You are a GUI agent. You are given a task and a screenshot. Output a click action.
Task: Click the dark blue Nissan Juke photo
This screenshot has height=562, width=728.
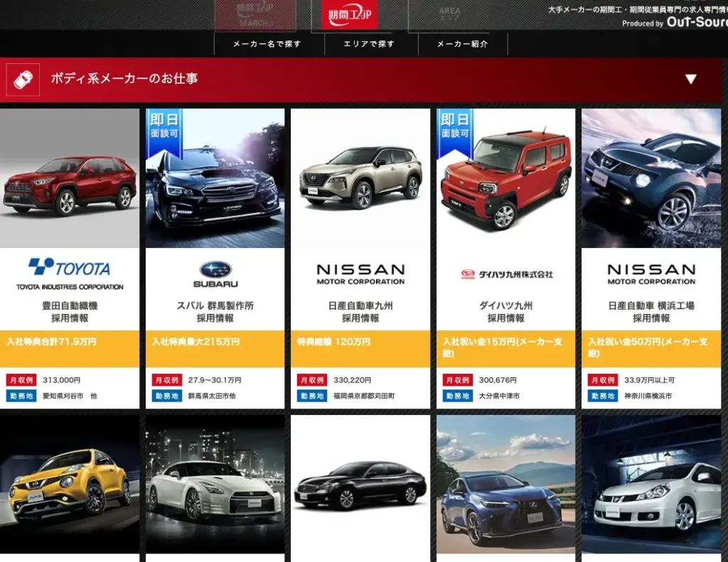tap(651, 178)
